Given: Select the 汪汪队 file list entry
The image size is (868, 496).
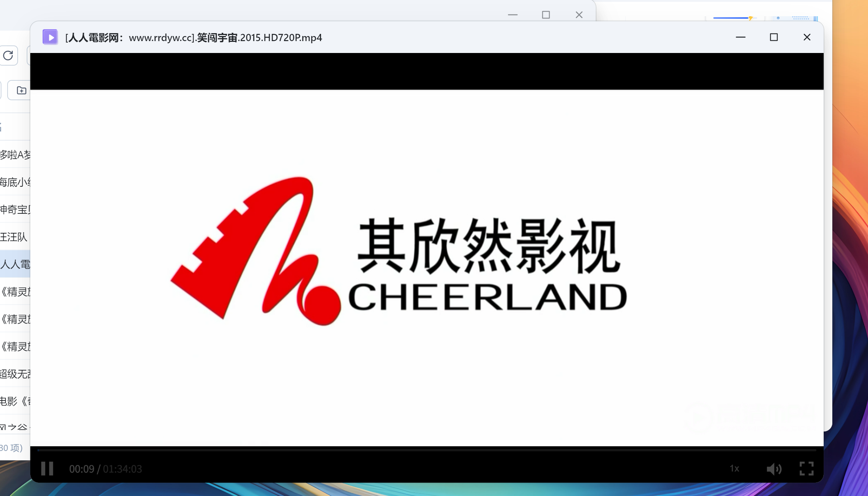Looking at the screenshot, I should tap(14, 237).
